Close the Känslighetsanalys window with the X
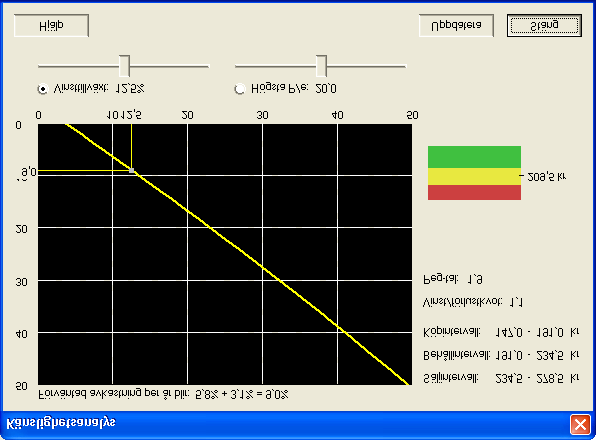Screen dimensions: 596x440 point(580,424)
